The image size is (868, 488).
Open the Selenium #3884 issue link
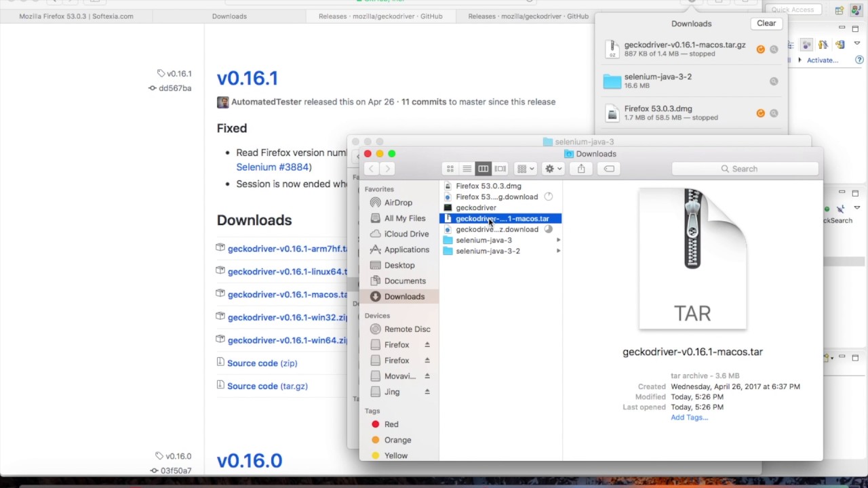tap(273, 167)
